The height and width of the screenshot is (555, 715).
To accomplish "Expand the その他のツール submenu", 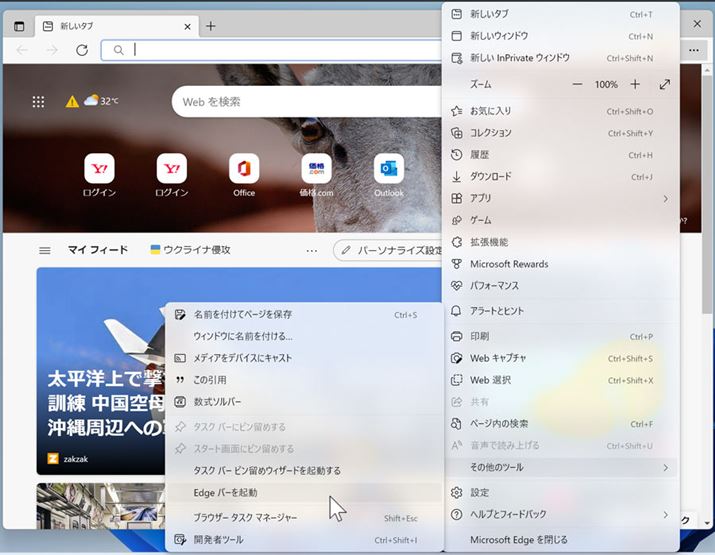I will (x=560, y=467).
